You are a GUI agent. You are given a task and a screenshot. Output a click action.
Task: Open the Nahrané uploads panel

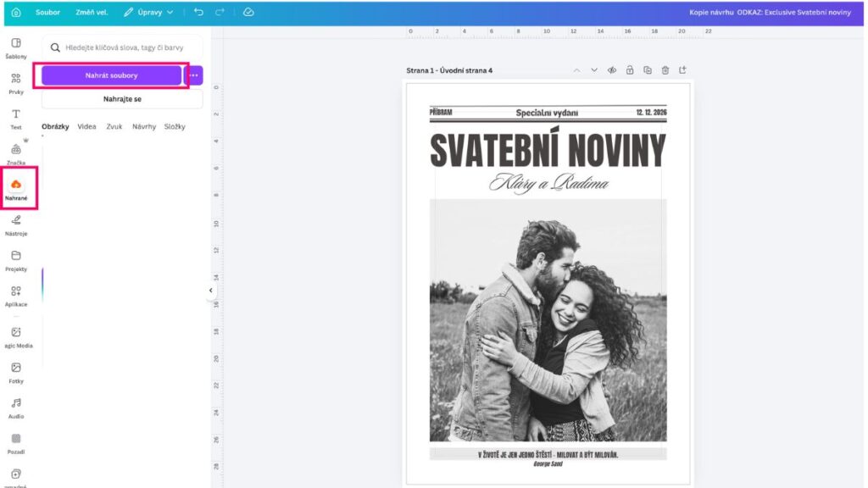(16, 189)
